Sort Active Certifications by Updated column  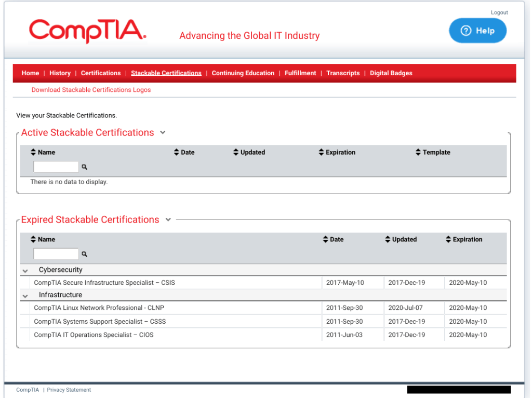[x=249, y=153]
